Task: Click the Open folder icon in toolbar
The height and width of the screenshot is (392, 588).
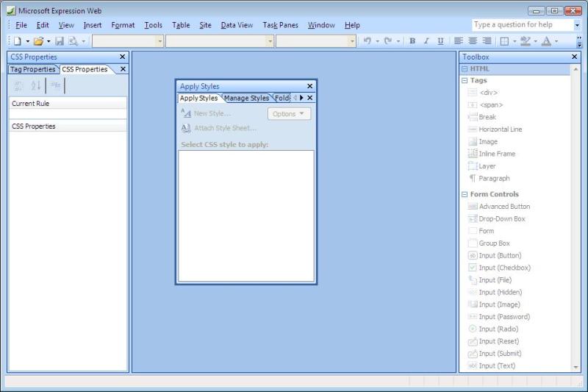Action: pyautogui.click(x=38, y=41)
